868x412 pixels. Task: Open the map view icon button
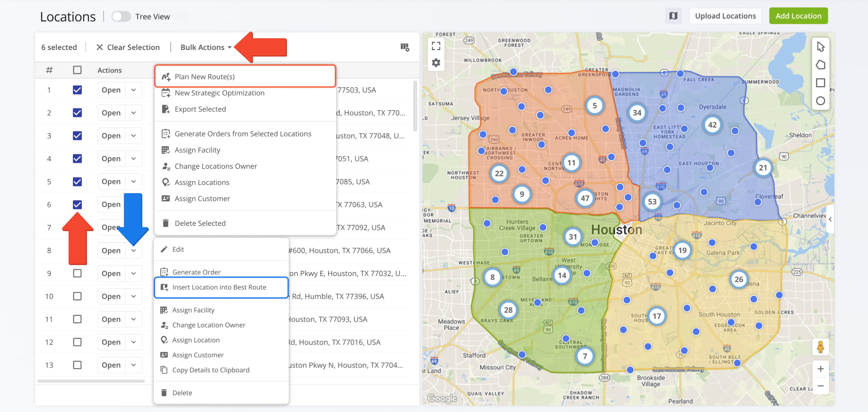(x=673, y=16)
